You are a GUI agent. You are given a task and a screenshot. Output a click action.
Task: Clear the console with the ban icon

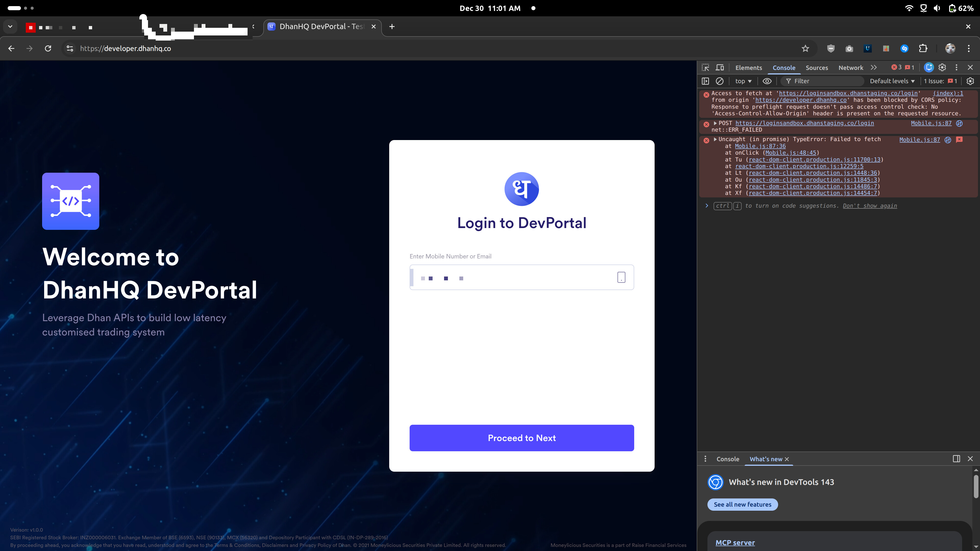(x=719, y=81)
